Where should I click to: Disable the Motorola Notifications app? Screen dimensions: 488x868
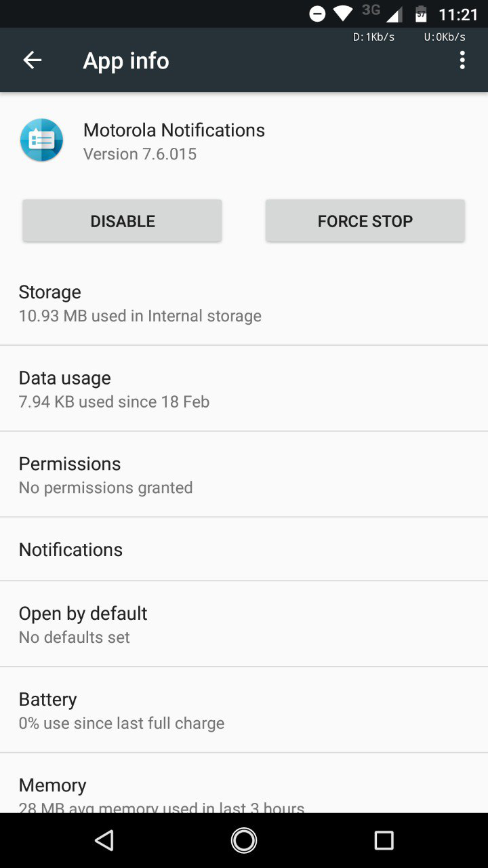point(122,221)
